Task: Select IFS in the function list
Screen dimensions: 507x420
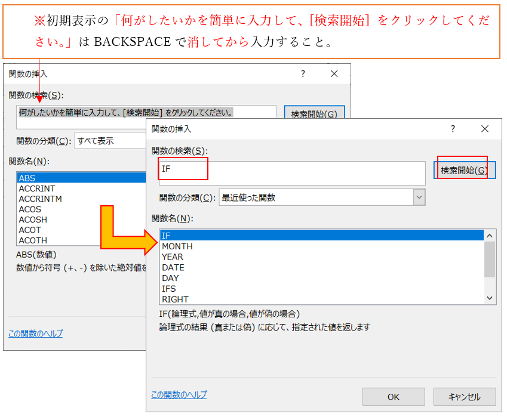Action: coord(169,289)
